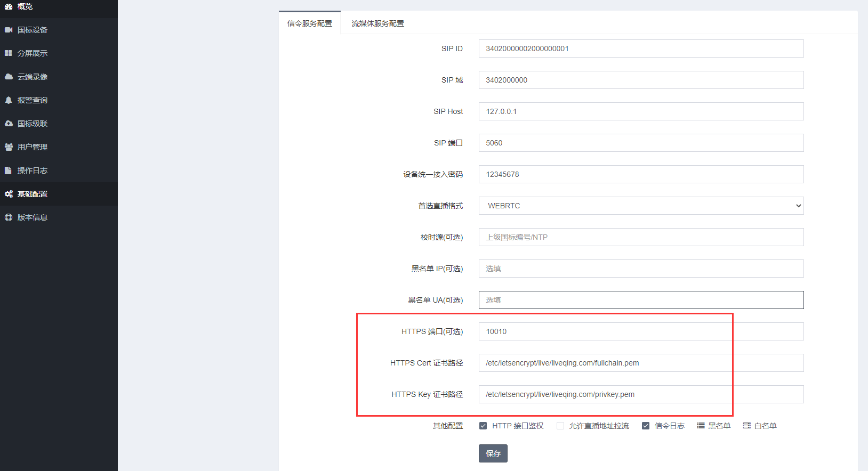Click the file icon beside 操作日志

(8, 170)
